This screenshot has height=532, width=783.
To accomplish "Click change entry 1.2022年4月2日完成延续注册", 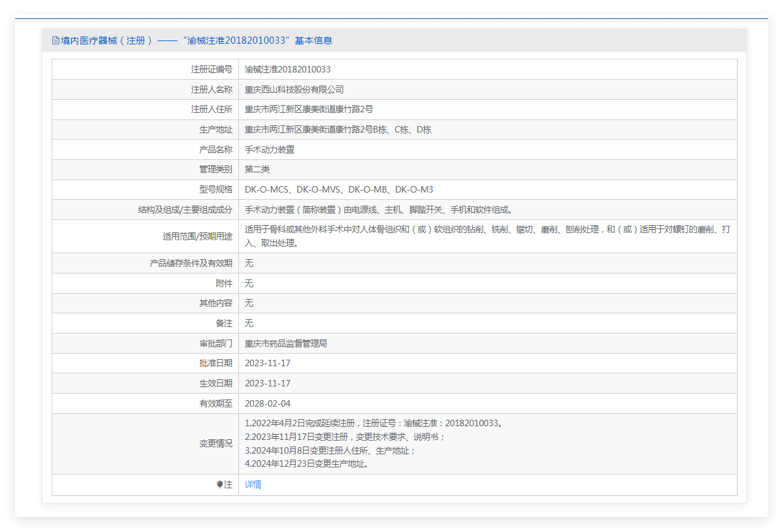I will (375, 423).
